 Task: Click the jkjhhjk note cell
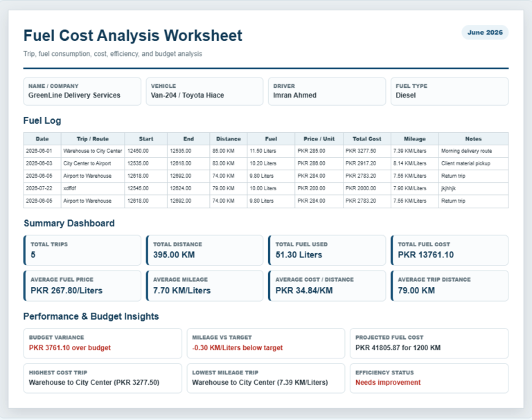point(473,188)
